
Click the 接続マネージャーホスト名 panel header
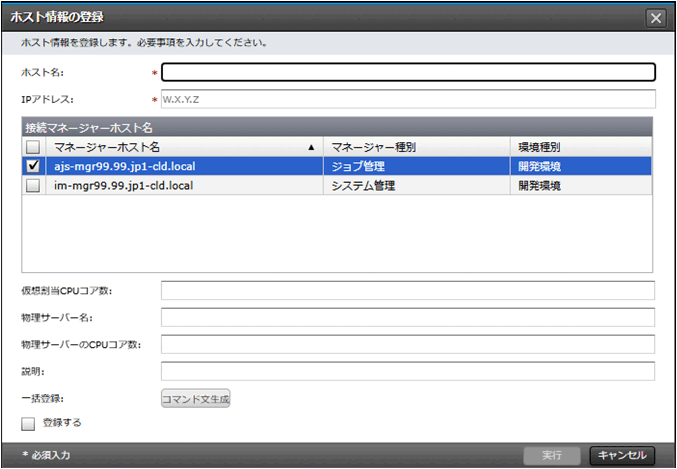(x=337, y=127)
